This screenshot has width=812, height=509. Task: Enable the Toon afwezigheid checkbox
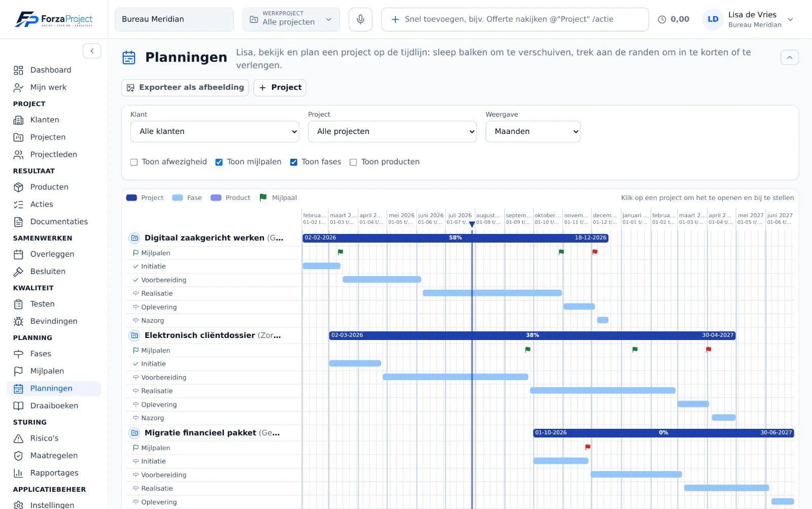[134, 162]
